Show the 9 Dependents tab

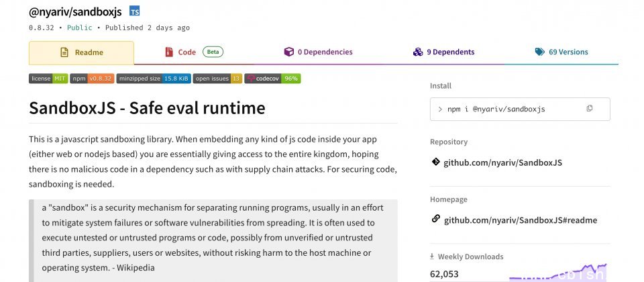(450, 52)
